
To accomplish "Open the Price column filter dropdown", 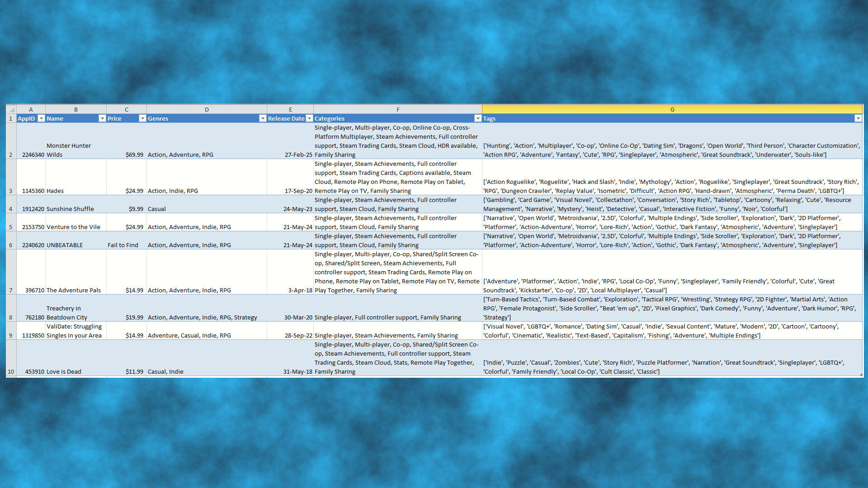I will (x=142, y=118).
